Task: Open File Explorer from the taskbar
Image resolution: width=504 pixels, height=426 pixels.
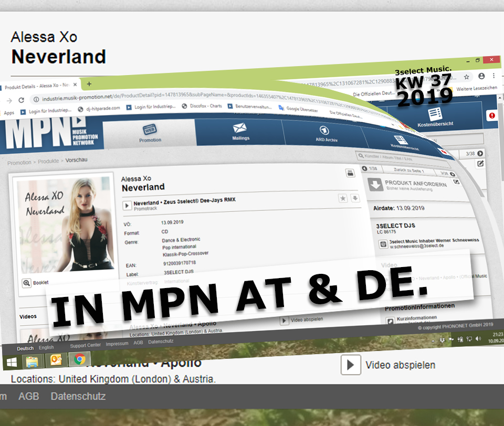Action: click(32, 361)
